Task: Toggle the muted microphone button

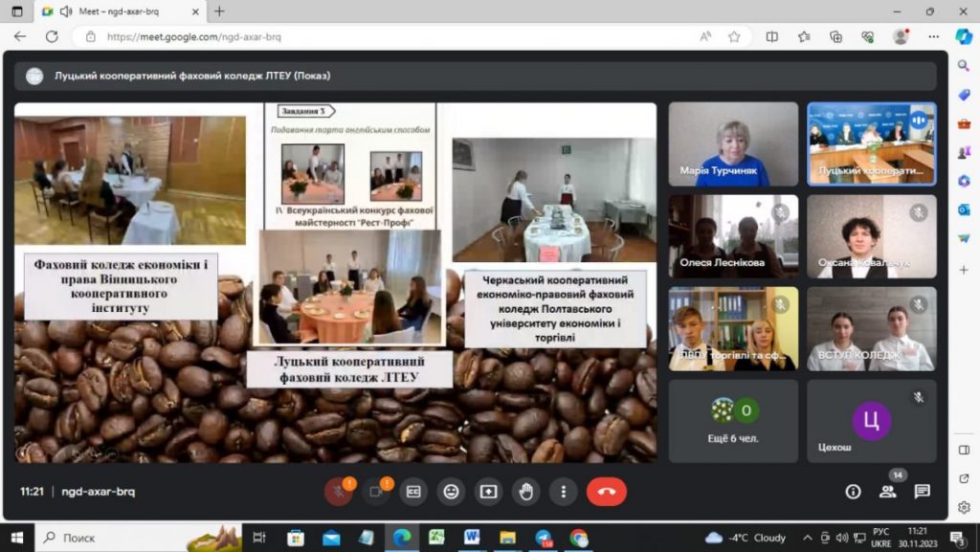Action: pos(338,492)
